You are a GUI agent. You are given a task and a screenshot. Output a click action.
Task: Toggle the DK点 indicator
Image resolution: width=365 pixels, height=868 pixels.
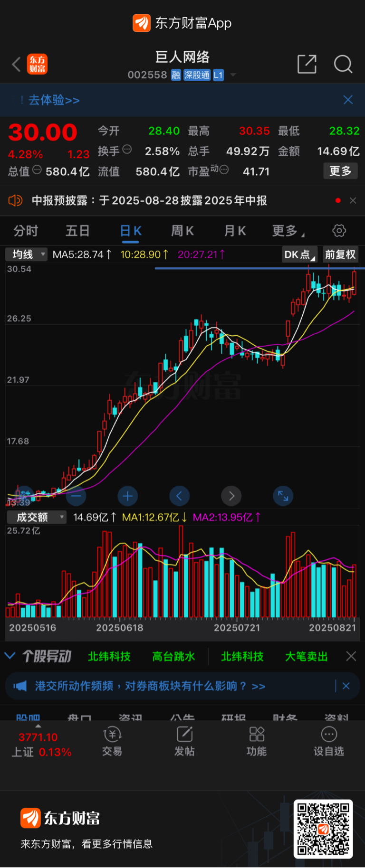tap(299, 255)
